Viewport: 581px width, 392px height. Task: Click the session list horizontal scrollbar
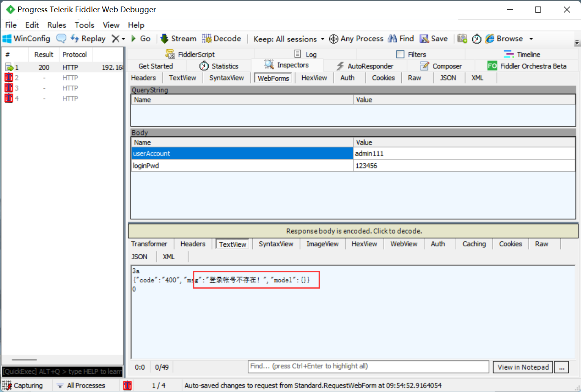(24, 360)
